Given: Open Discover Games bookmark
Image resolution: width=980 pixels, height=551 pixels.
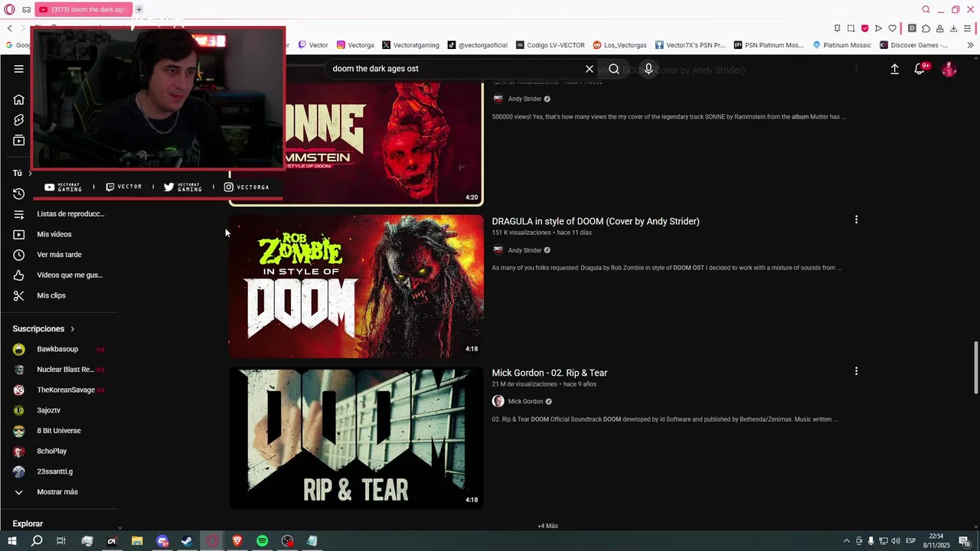Looking at the screenshot, I should click(x=914, y=45).
